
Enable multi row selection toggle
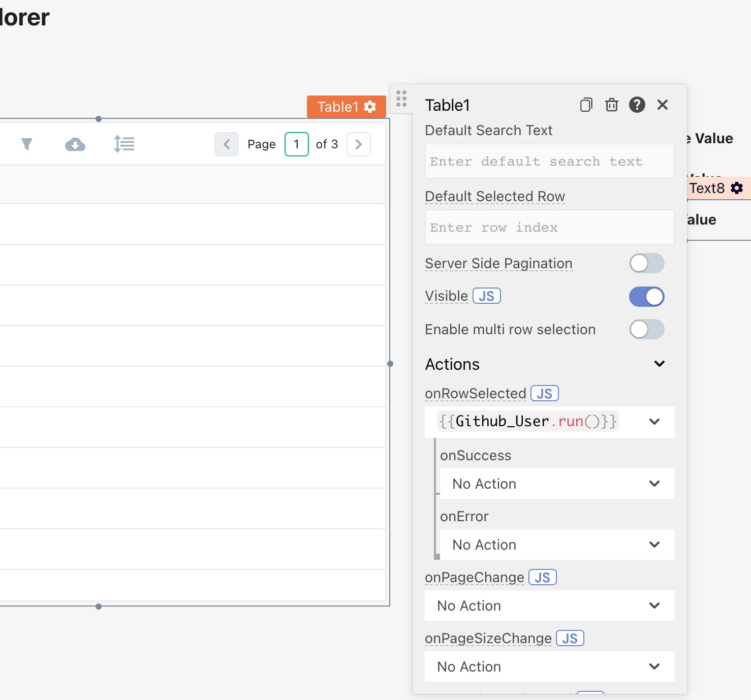646,329
